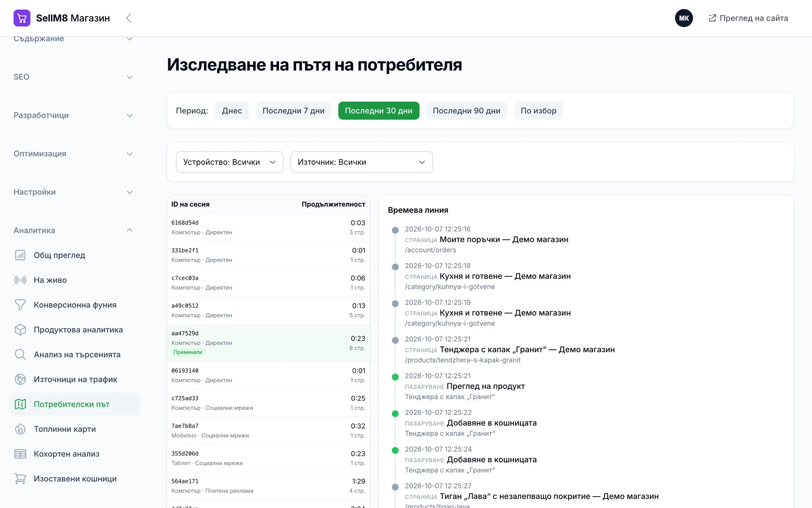The height and width of the screenshot is (508, 812).
Task: Sort by Продължителност column header
Action: point(333,204)
